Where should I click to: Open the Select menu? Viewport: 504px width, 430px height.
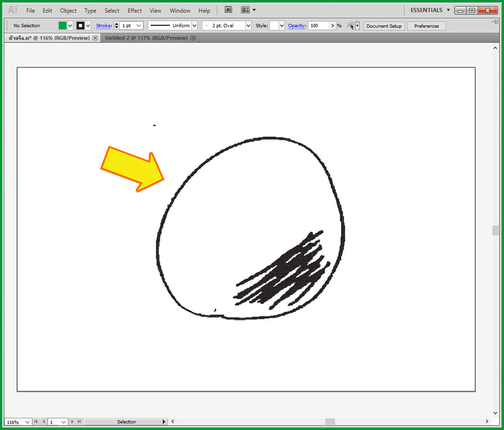[x=112, y=11]
